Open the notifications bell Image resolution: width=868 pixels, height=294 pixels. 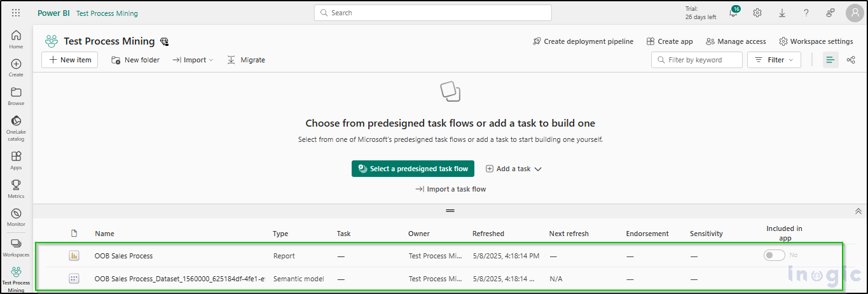tap(733, 13)
